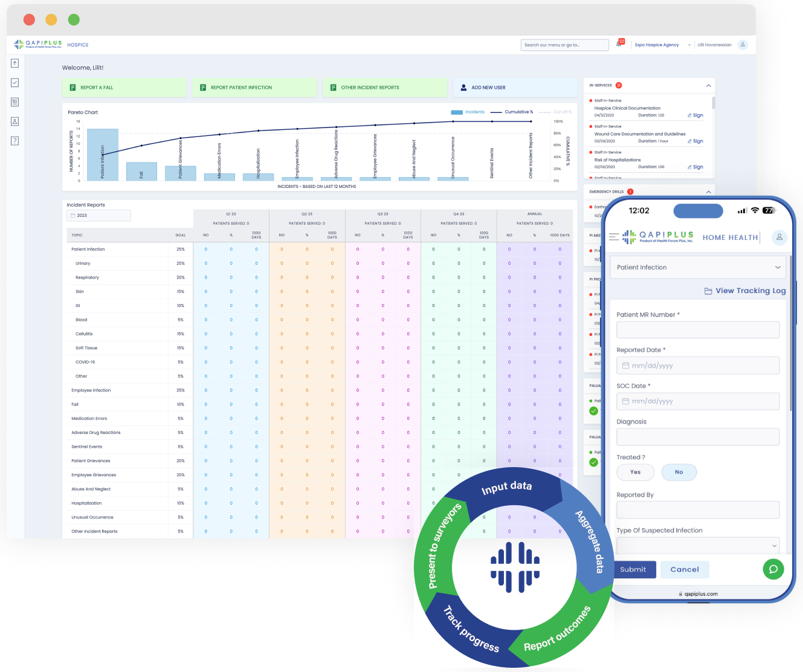Open the Expo Hospice Agency dropdown

point(662,45)
